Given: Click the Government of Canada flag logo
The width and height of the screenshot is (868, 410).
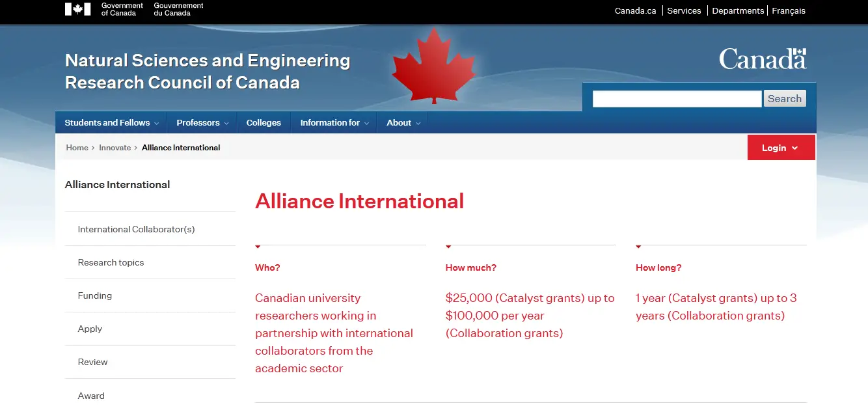Looking at the screenshot, I should (77, 9).
